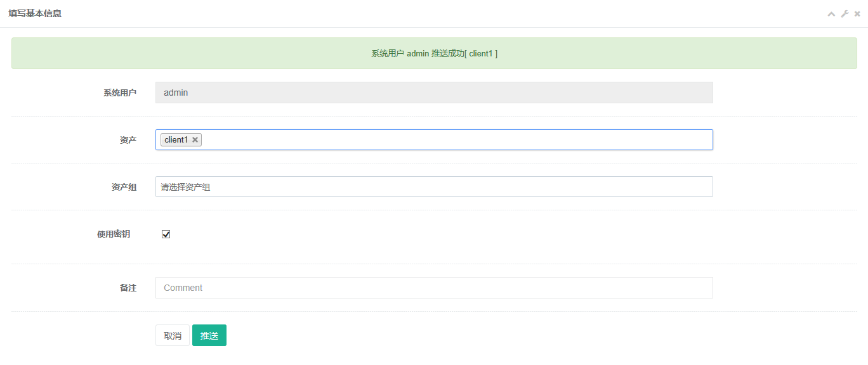Open panel settings via wrench icon
Viewport: 868px width, 365px height.
(x=845, y=14)
